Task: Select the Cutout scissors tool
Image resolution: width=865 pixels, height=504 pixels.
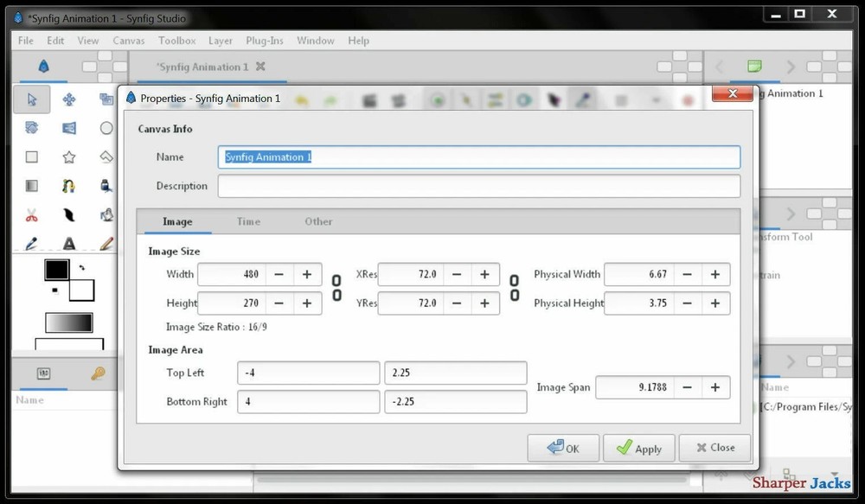Action: pyautogui.click(x=32, y=215)
